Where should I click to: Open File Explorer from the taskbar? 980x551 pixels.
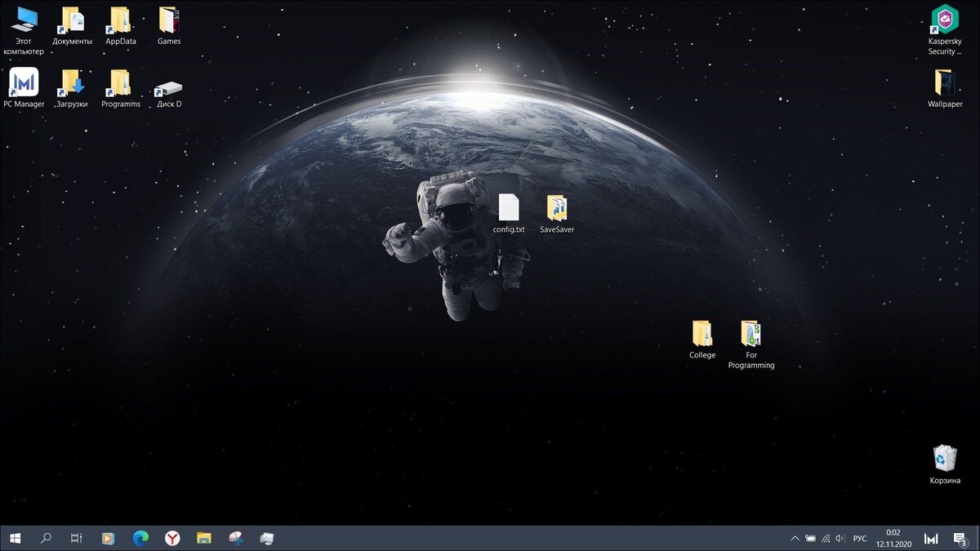pos(204,538)
